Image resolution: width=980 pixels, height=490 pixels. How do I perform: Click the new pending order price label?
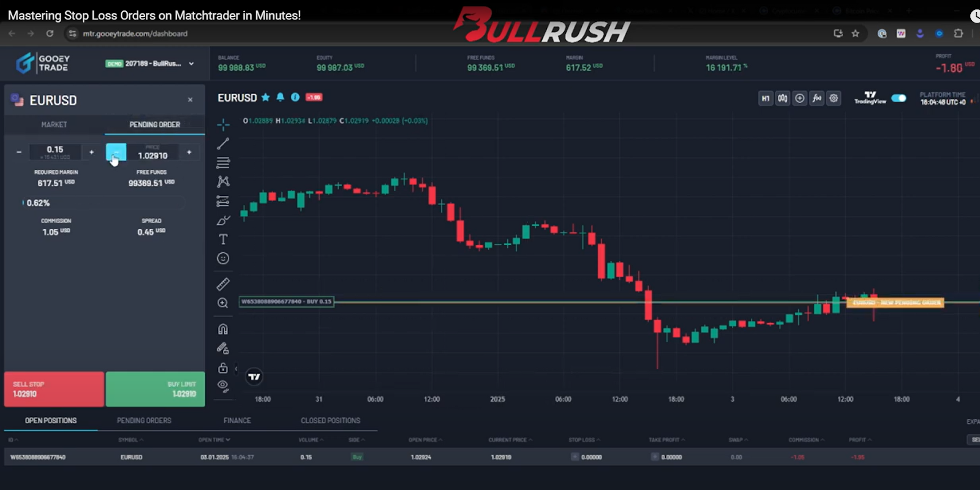pos(895,303)
